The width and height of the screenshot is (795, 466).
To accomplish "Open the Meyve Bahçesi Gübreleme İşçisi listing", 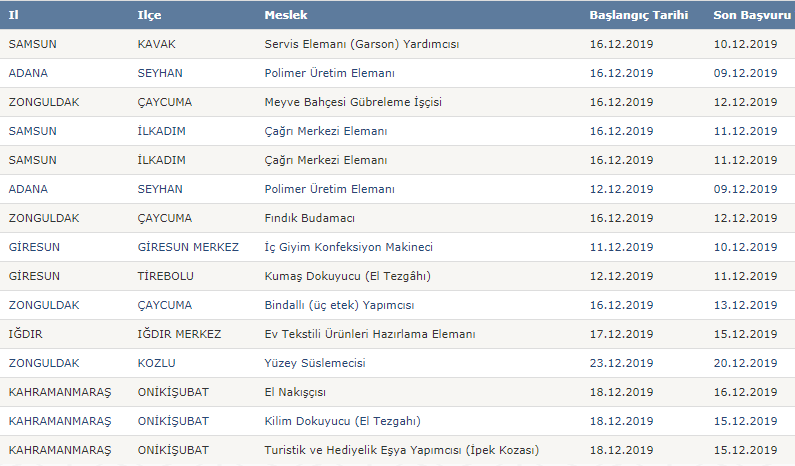I will [x=353, y=102].
